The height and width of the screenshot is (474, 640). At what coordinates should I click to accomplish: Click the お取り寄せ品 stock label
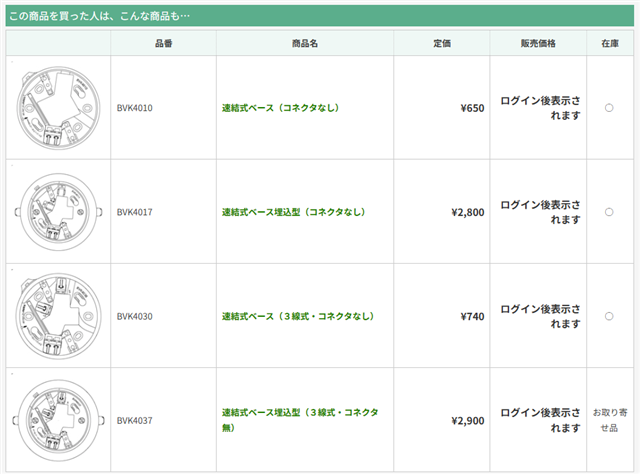[609, 420]
